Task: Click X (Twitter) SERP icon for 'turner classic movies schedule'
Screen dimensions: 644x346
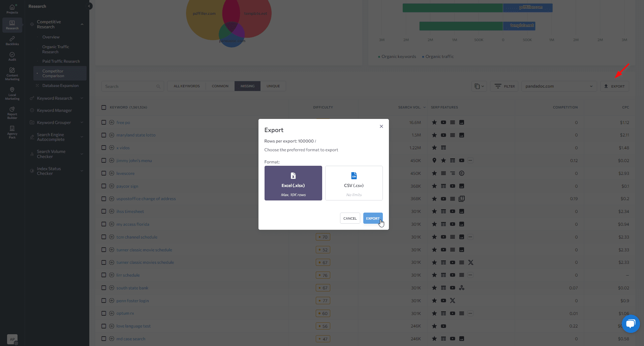Action: [x=471, y=262]
